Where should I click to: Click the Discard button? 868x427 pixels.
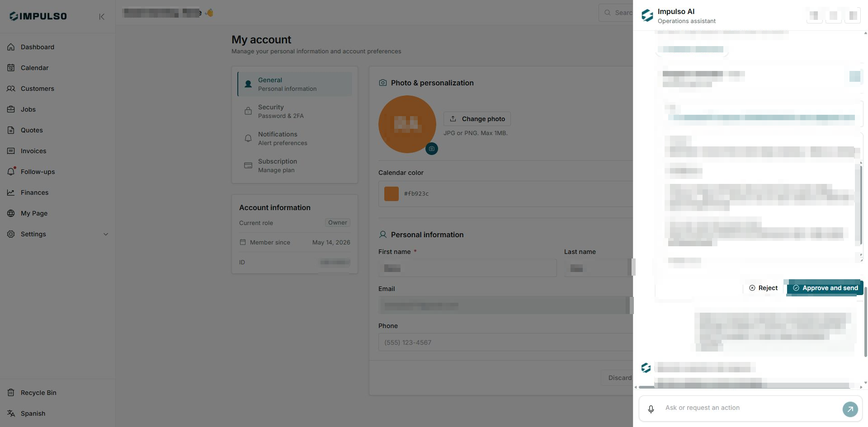tap(617, 378)
